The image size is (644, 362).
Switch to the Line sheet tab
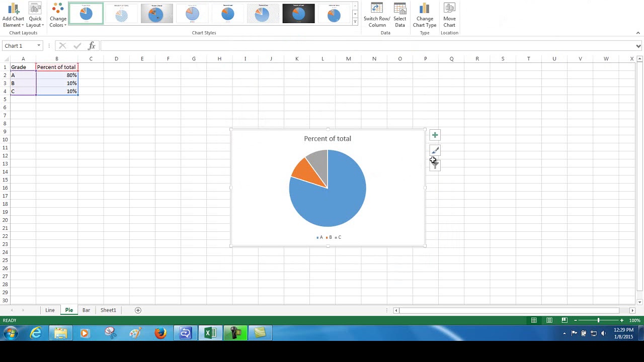tap(50, 310)
